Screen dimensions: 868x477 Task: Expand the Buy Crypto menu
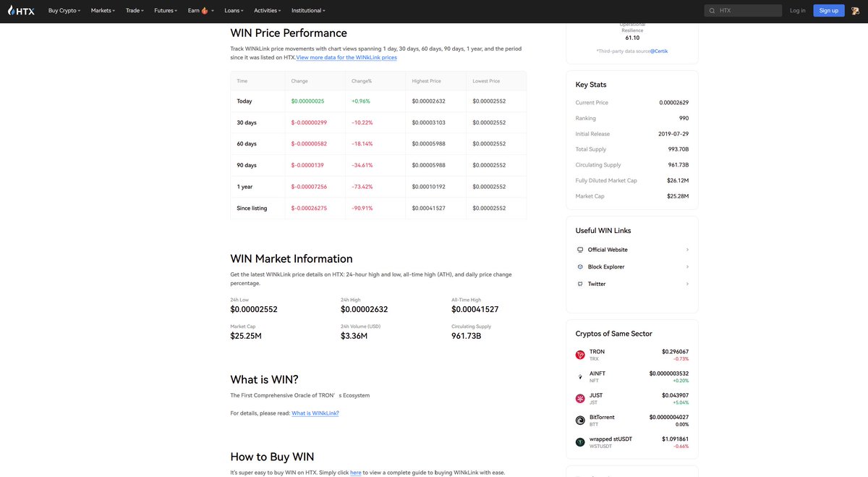click(x=64, y=11)
